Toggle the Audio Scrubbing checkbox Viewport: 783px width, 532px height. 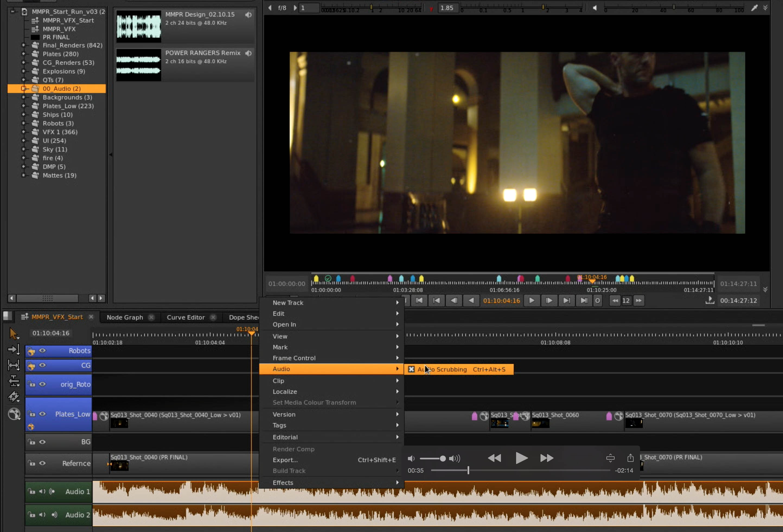point(411,369)
